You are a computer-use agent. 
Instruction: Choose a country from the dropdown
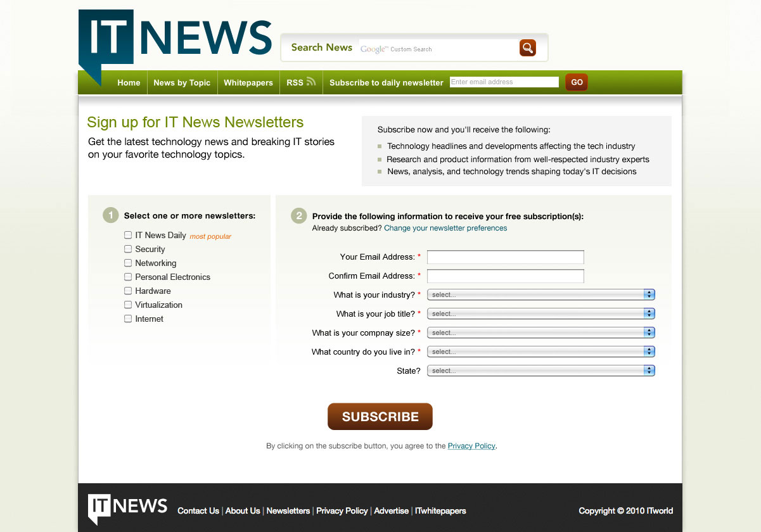coord(541,351)
